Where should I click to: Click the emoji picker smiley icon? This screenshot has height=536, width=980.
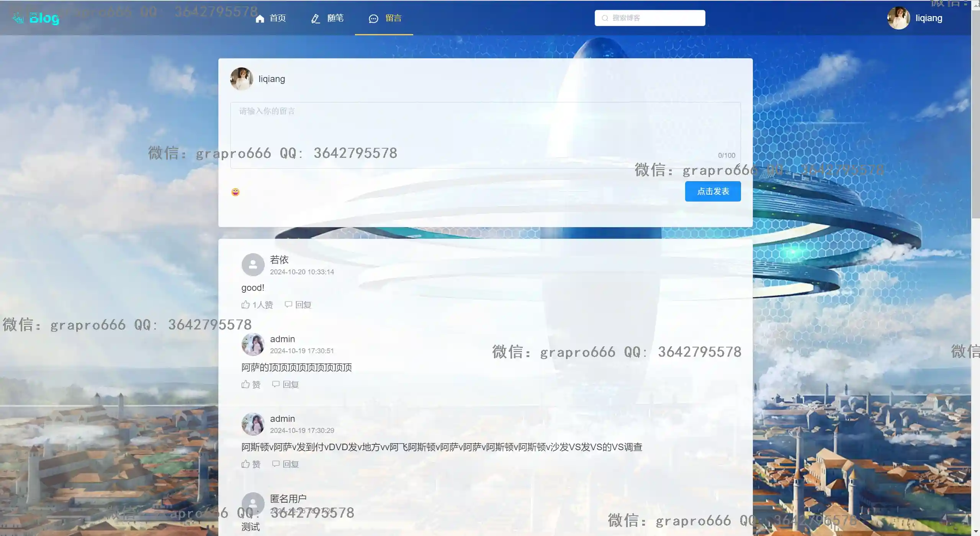[235, 192]
